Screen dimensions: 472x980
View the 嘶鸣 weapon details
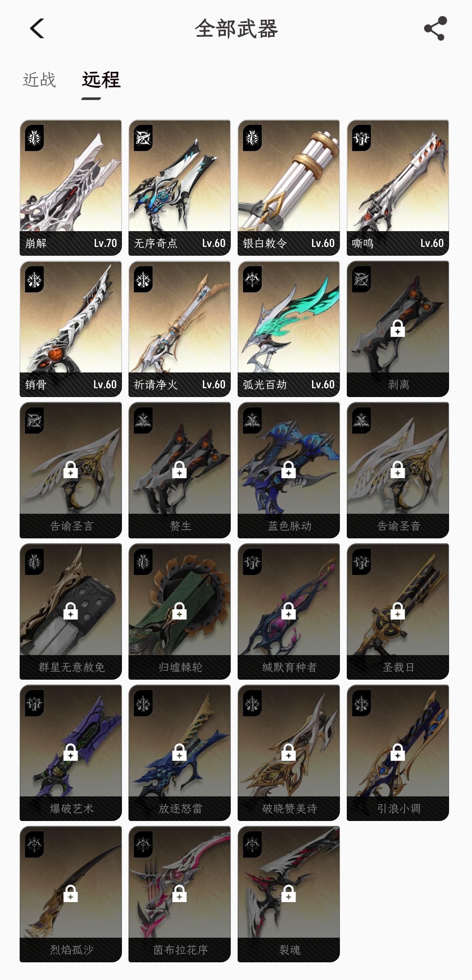(x=398, y=188)
